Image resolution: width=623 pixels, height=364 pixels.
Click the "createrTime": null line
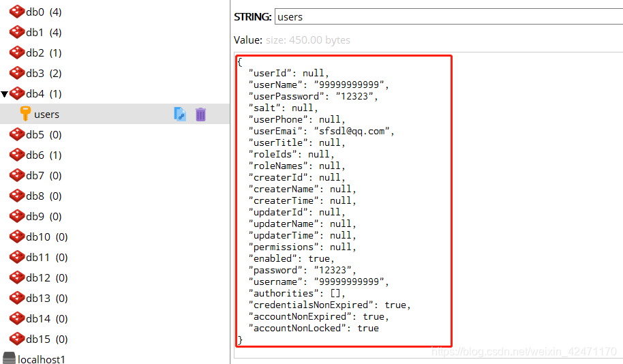click(x=302, y=200)
